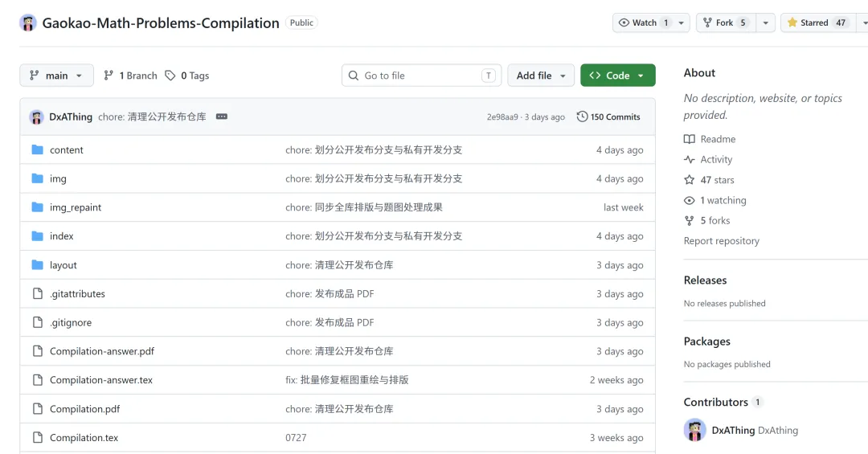868x454 pixels.
Task: Open the Watch options dropdown arrow
Action: coord(682,22)
